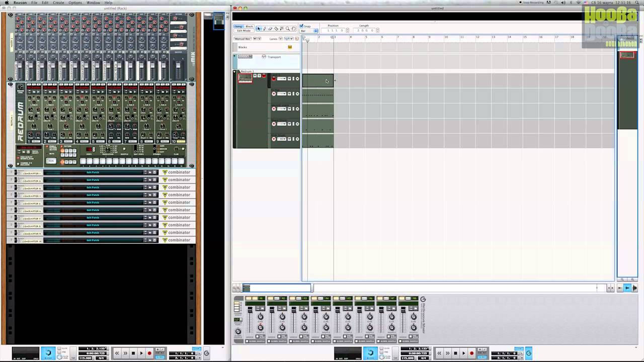Select the Magnifying glass zoom tool
644x362 pixels.
[288, 29]
